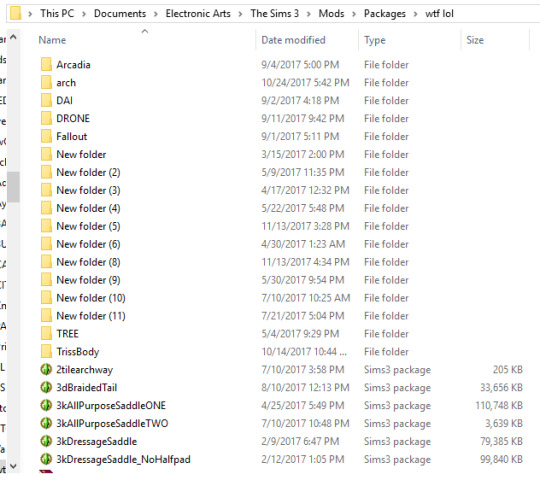Click Sims3 package type for 3kAllPurposeSaddleTWO

point(397,423)
